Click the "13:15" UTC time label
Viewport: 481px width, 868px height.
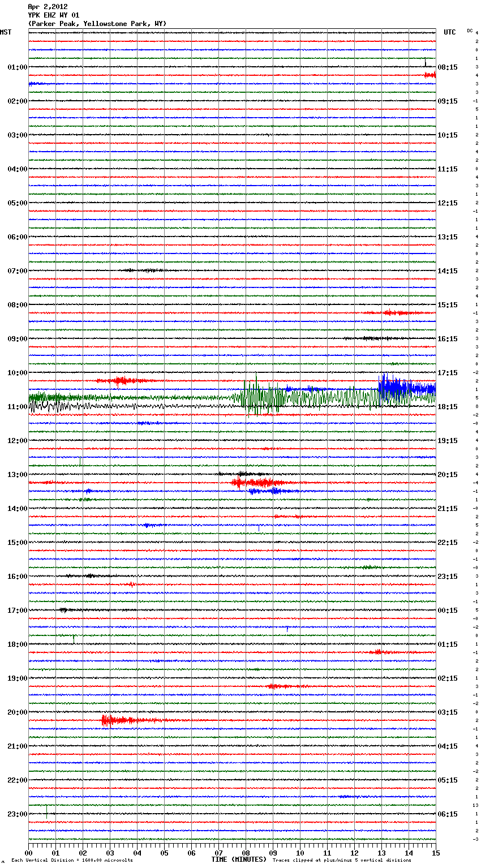pos(448,237)
